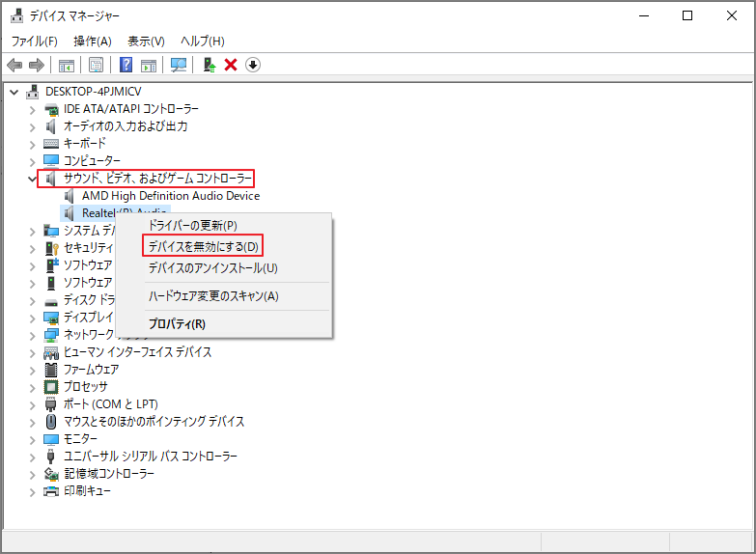Open the ヘルプ(H) menu
Viewport: 756px width, 554px height.
[x=203, y=41]
